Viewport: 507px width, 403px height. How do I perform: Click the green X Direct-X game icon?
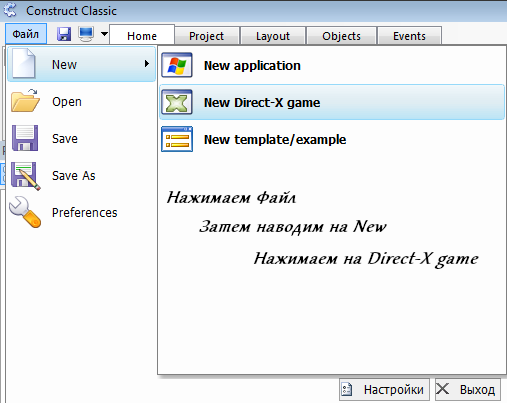(x=177, y=102)
